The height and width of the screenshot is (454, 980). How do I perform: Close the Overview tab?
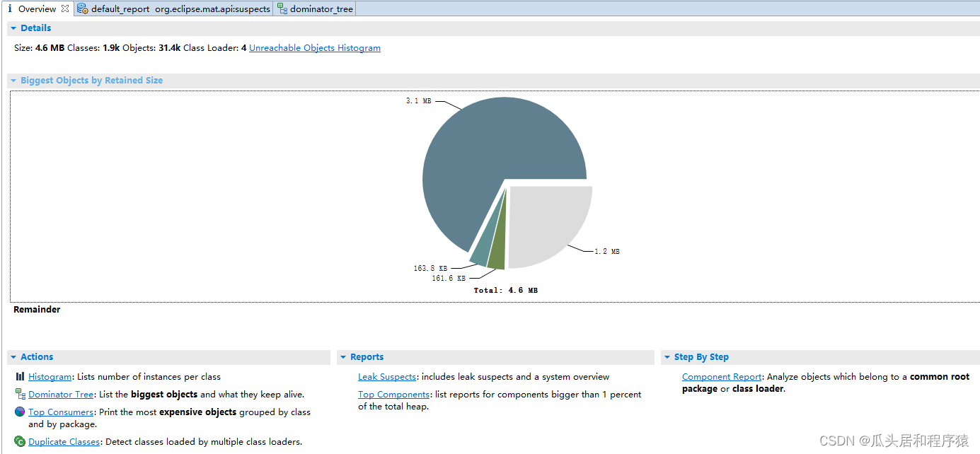[x=65, y=8]
